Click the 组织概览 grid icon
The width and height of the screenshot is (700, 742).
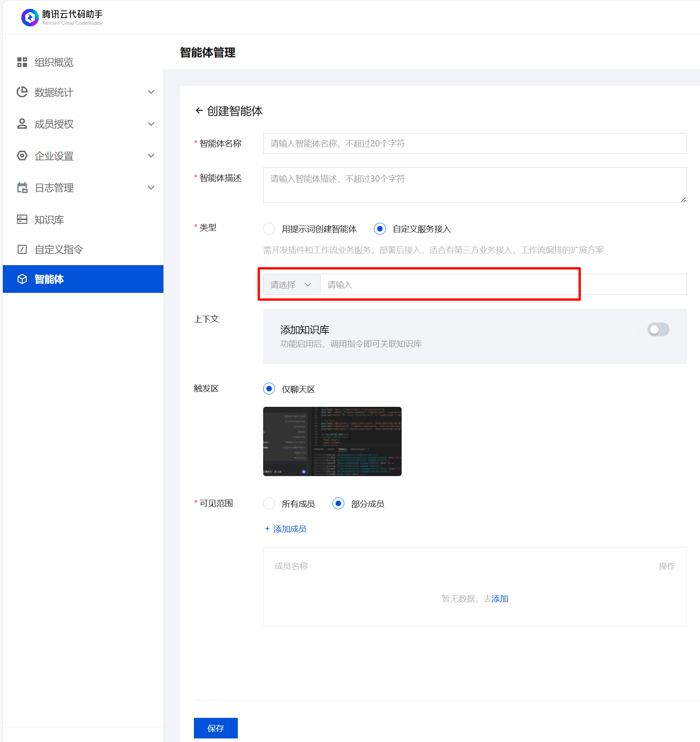(22, 62)
